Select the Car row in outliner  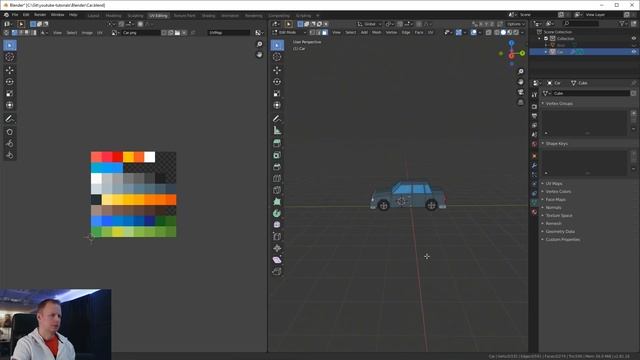(584, 52)
